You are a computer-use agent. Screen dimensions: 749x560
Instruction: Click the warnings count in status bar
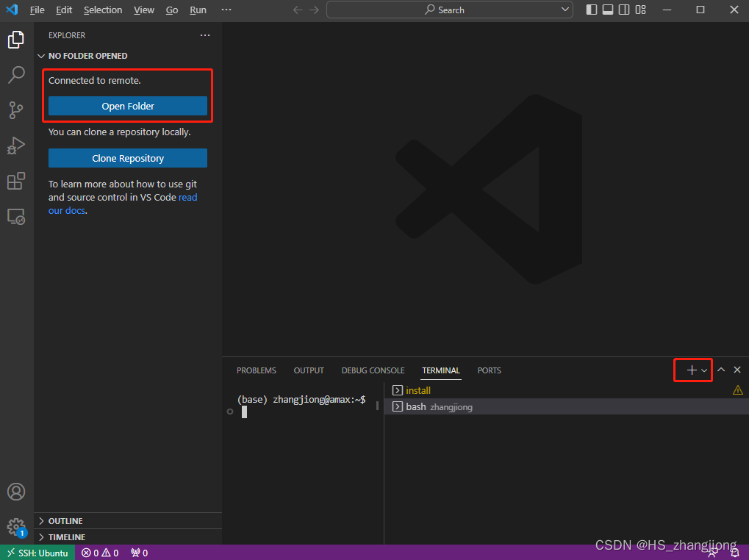coord(110,553)
